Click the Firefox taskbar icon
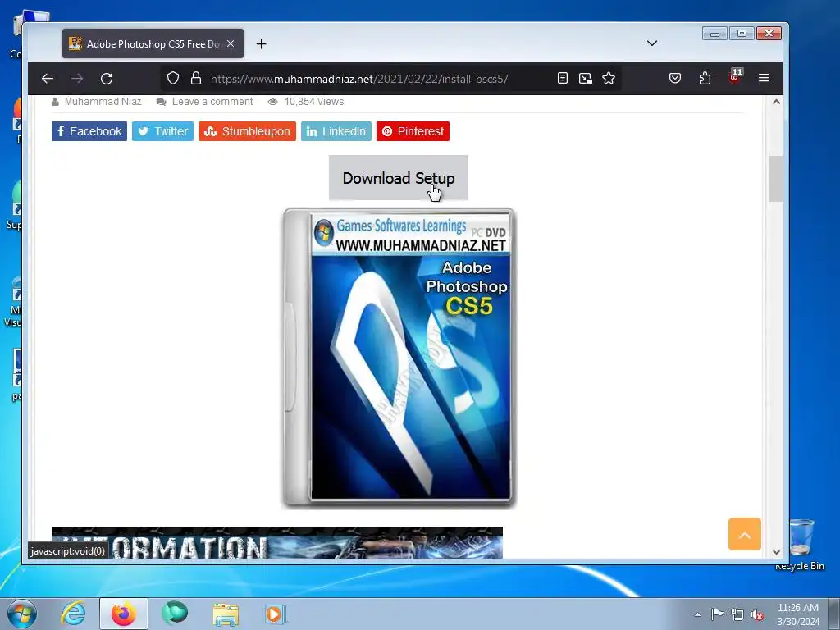This screenshot has width=840, height=630. [x=123, y=614]
